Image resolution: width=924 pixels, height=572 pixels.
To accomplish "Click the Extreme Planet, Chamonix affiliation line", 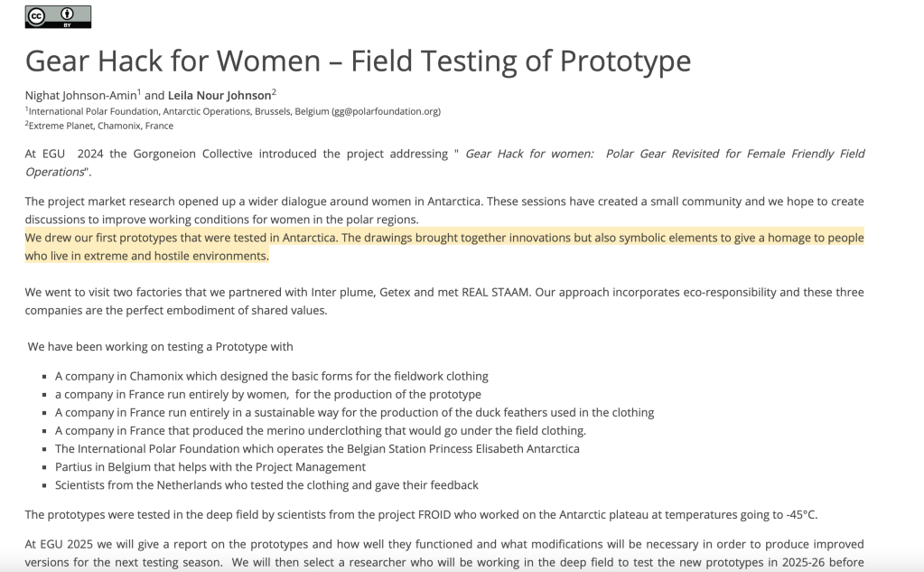I will click(101, 126).
